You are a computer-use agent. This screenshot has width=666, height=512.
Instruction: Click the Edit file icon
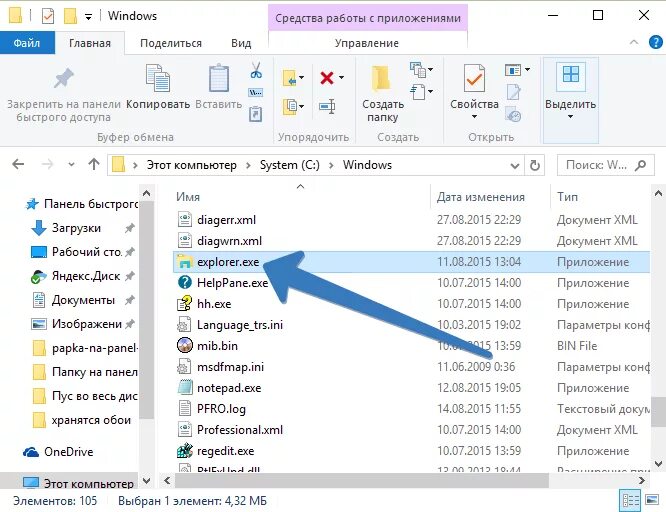(x=513, y=92)
